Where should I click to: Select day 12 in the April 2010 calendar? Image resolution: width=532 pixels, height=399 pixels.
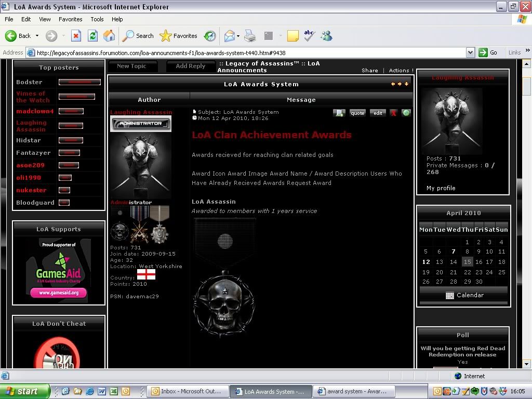[x=426, y=262]
